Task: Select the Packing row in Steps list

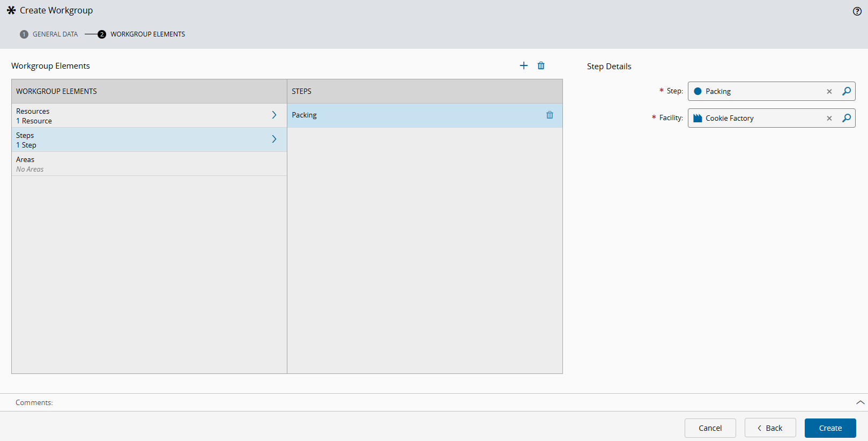Action: 425,115
